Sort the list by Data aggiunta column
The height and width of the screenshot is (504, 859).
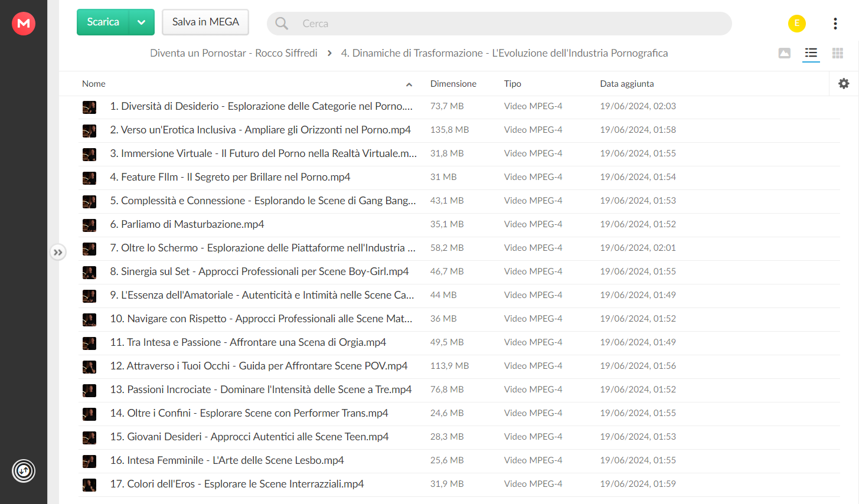tap(626, 84)
